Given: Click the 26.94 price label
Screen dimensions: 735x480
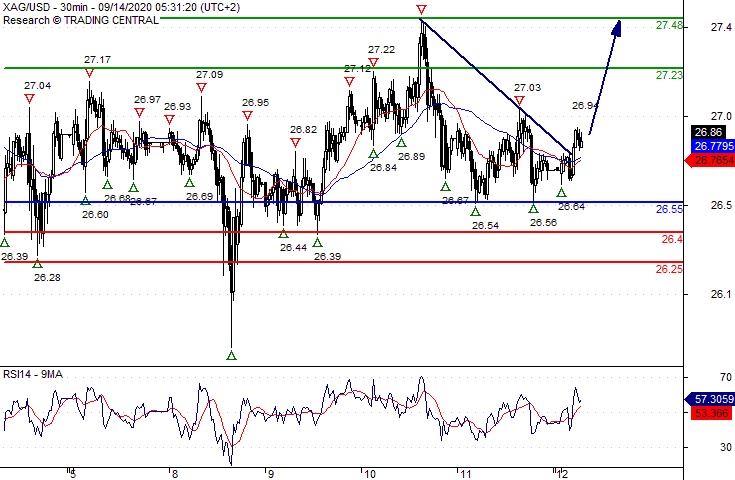Looking at the screenshot, I should pos(585,105).
